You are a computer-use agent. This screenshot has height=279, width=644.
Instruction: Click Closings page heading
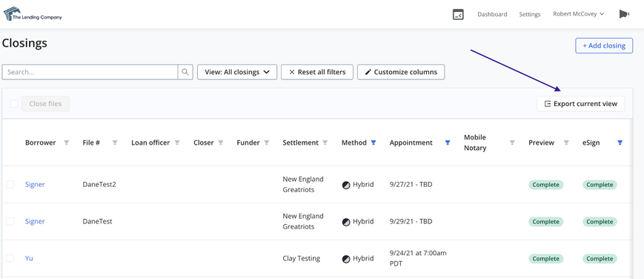(24, 43)
